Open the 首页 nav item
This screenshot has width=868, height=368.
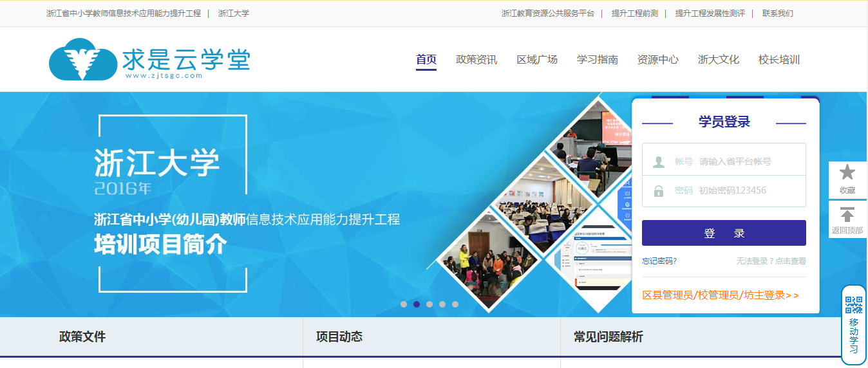point(426,60)
